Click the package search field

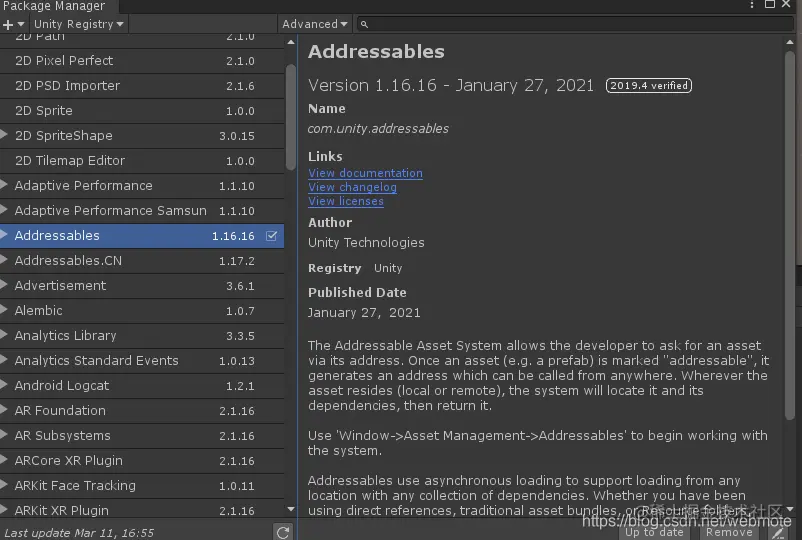pos(575,24)
